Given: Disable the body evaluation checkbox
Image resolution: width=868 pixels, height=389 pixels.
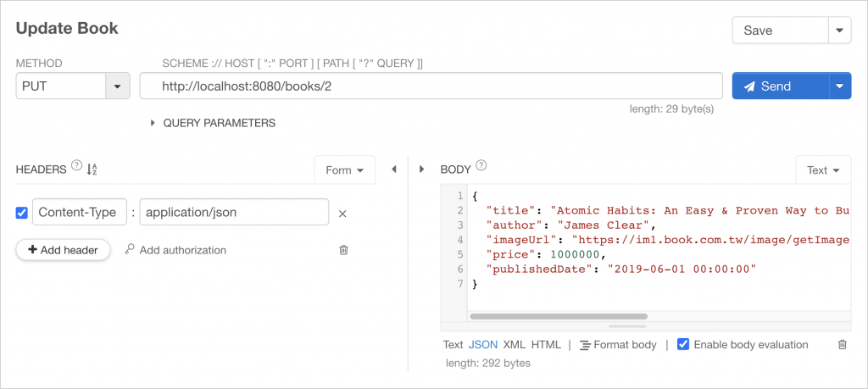Looking at the screenshot, I should (x=683, y=345).
